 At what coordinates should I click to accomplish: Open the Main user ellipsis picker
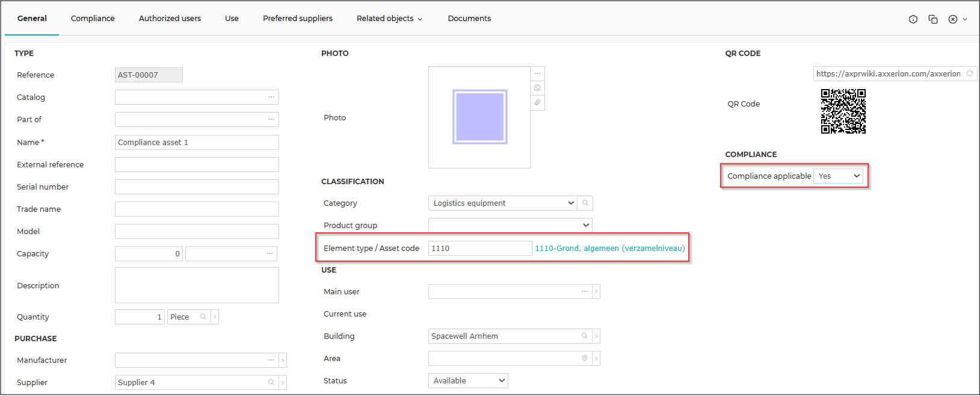[585, 291]
